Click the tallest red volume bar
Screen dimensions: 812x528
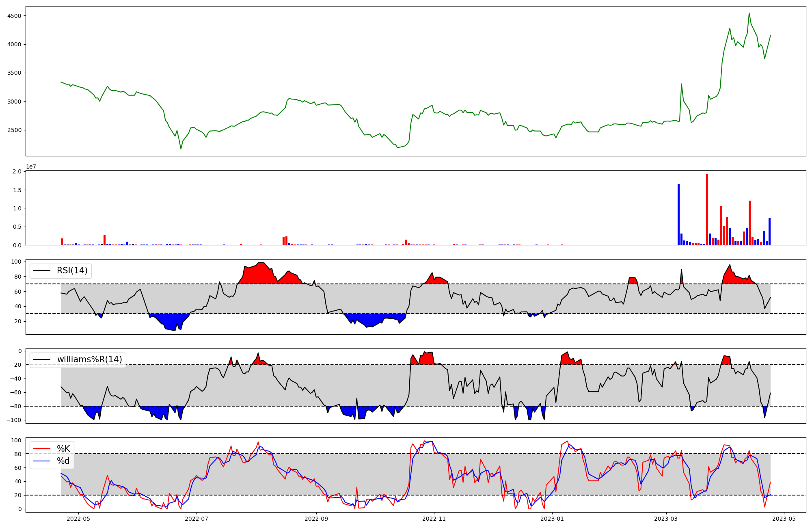(x=707, y=209)
